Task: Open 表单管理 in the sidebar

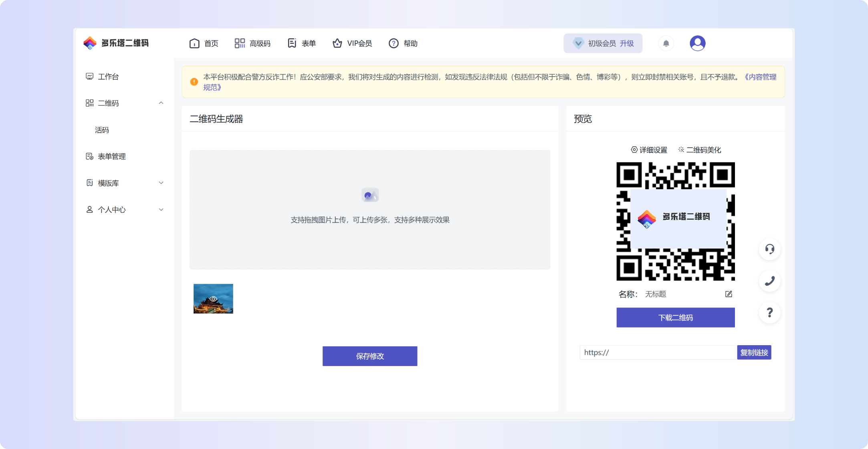Action: click(112, 156)
